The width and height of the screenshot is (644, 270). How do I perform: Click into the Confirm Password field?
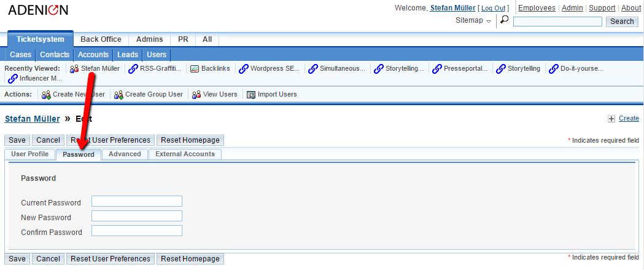point(136,231)
